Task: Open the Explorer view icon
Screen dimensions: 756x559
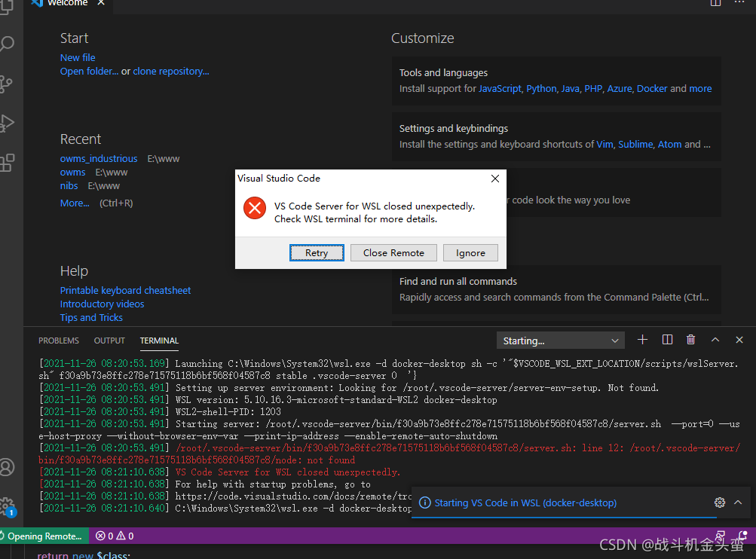Action: pyautogui.click(x=9, y=6)
